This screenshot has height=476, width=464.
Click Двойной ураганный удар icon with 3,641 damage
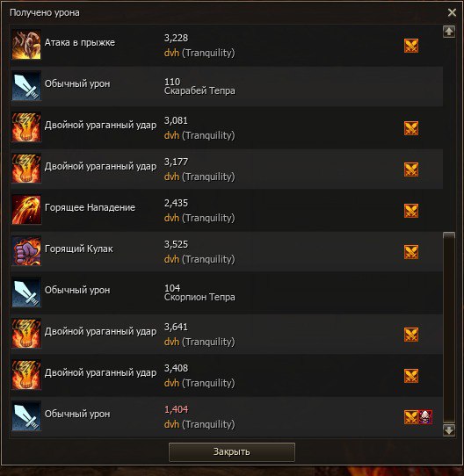26,334
